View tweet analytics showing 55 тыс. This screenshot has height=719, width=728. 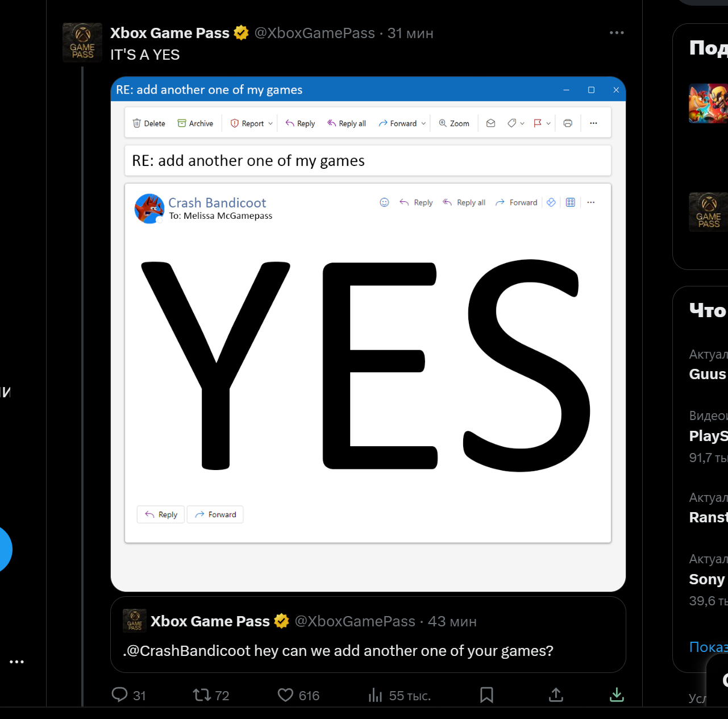[376, 695]
